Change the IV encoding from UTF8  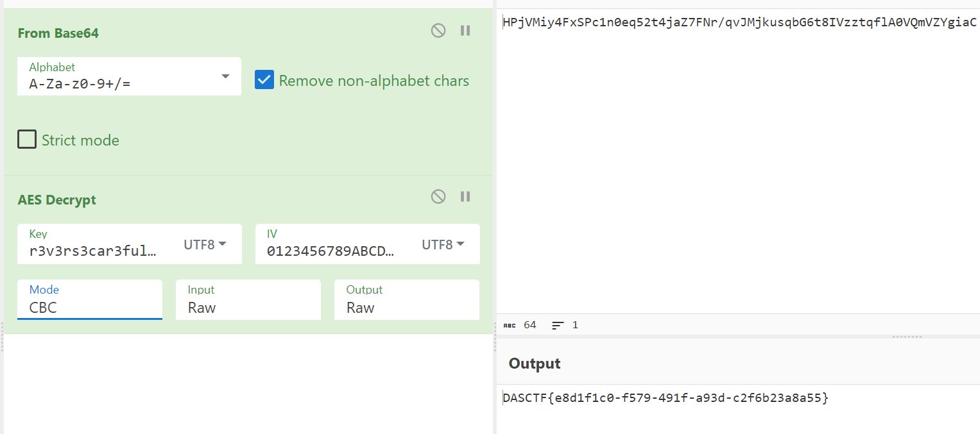(443, 244)
